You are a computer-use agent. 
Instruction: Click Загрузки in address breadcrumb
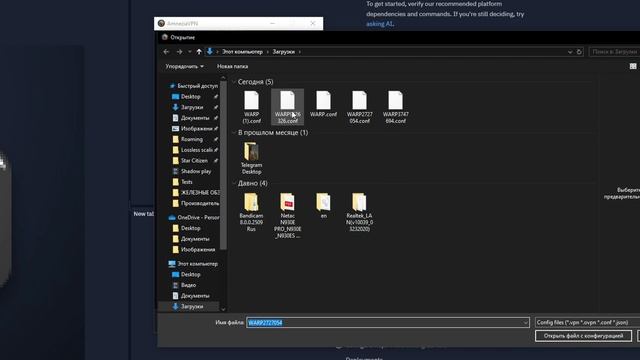click(284, 52)
